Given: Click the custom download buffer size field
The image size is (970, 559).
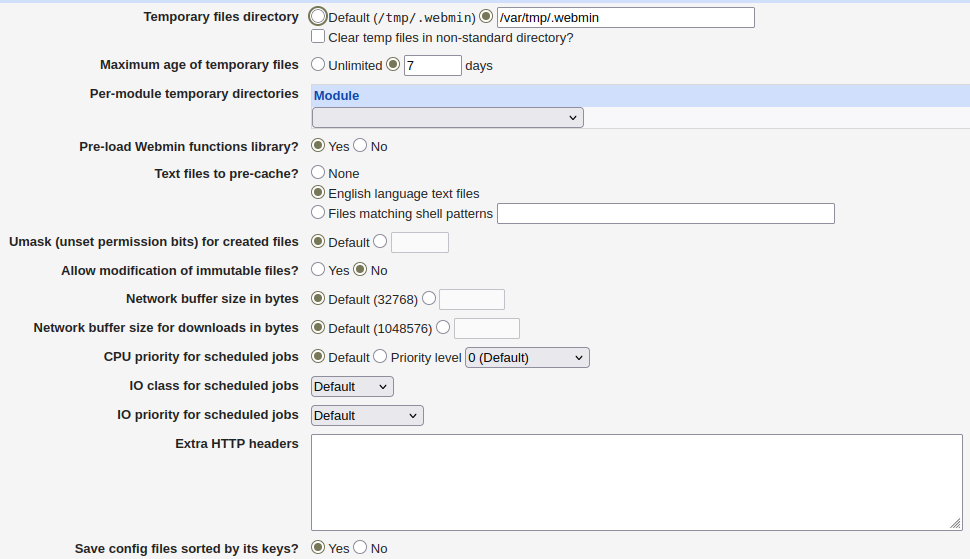Looking at the screenshot, I should (x=487, y=328).
